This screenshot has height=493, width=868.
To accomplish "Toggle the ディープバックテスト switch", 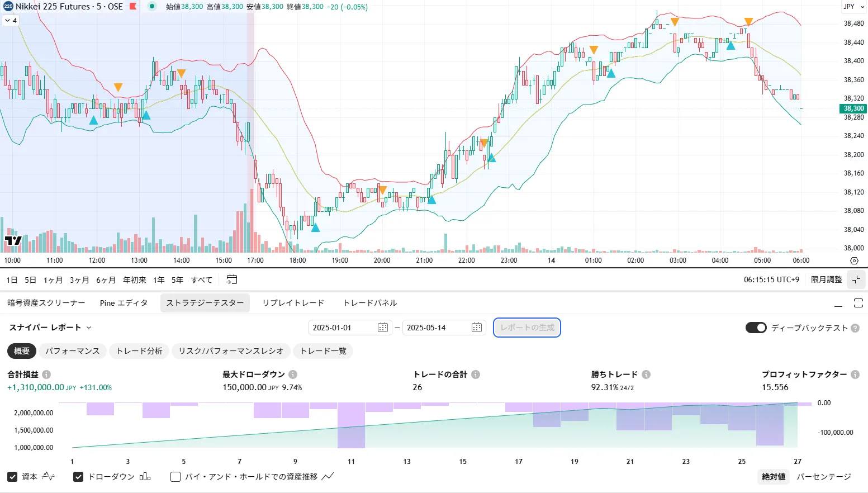I will 756,328.
